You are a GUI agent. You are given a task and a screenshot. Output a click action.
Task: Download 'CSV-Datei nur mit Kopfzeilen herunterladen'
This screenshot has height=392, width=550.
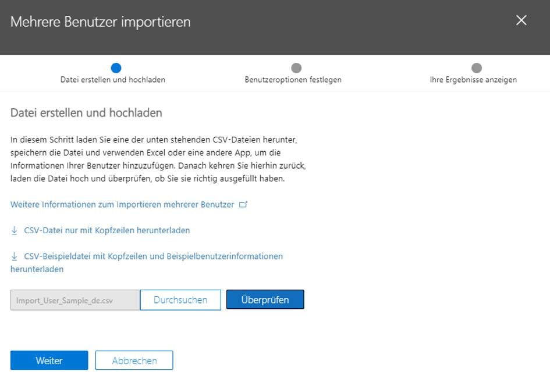click(107, 230)
